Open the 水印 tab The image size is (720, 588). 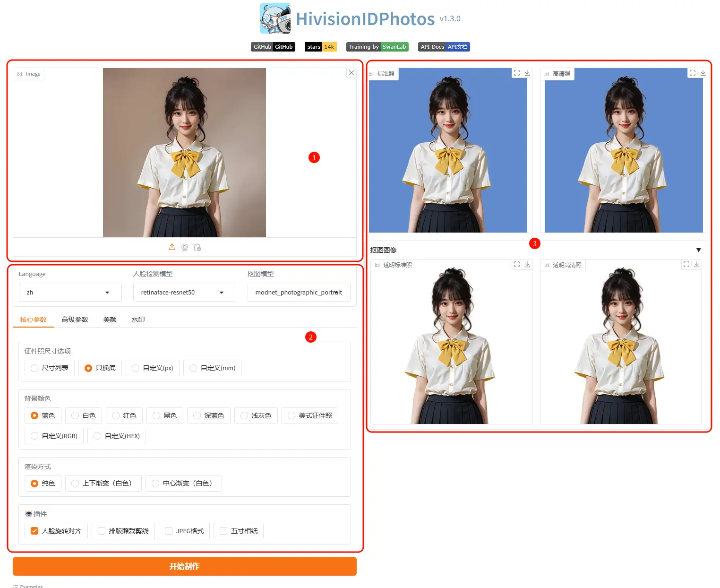pyautogui.click(x=137, y=319)
